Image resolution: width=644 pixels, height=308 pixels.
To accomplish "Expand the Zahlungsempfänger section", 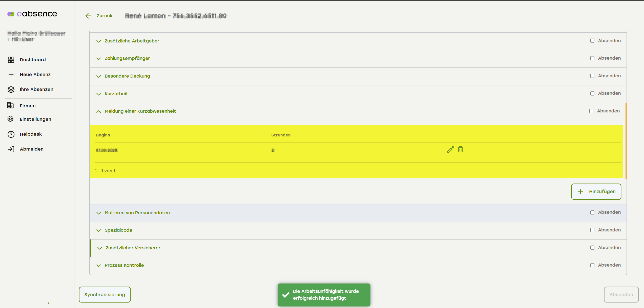I will tap(127, 58).
